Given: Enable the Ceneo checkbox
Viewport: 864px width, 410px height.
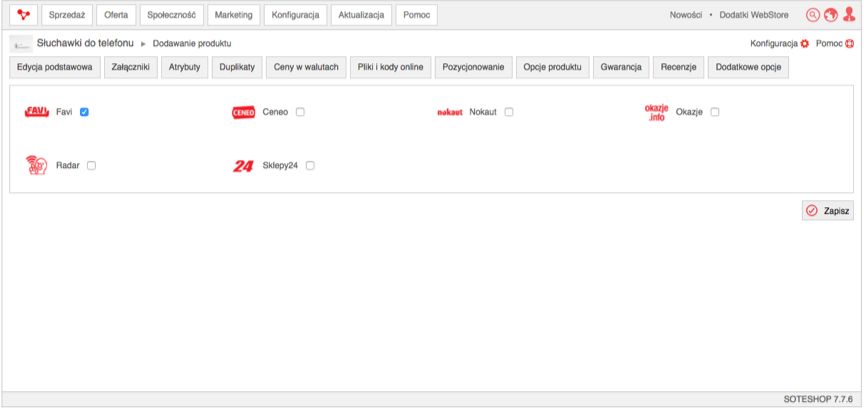Looking at the screenshot, I should 300,112.
